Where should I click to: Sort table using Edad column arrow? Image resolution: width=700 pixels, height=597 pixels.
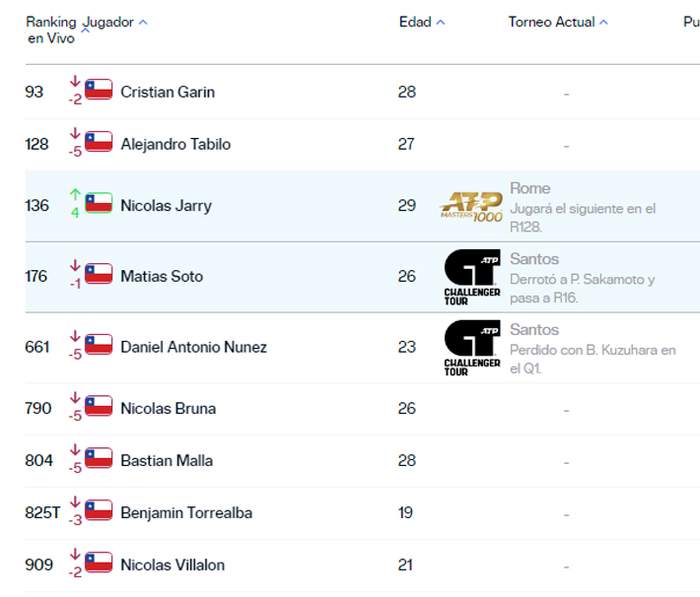(440, 22)
